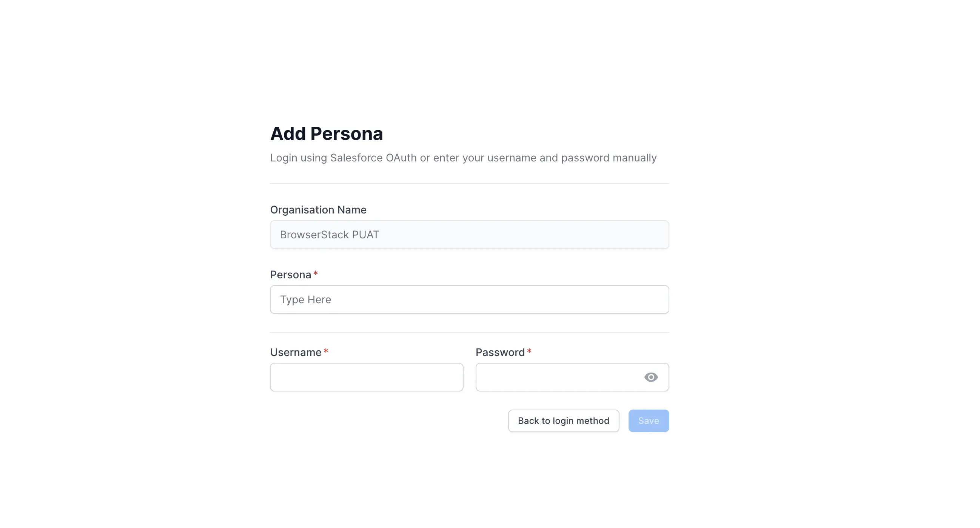The width and height of the screenshot is (980, 528).
Task: Click the Salesforce OAuth description text
Action: coord(463,158)
